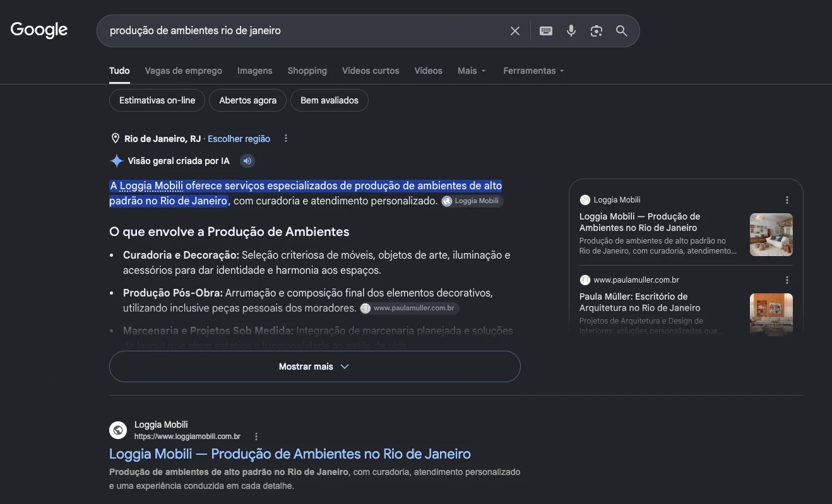Expand the overview with Mostrar mais
Viewport: 832px width, 504px height.
[x=315, y=366]
